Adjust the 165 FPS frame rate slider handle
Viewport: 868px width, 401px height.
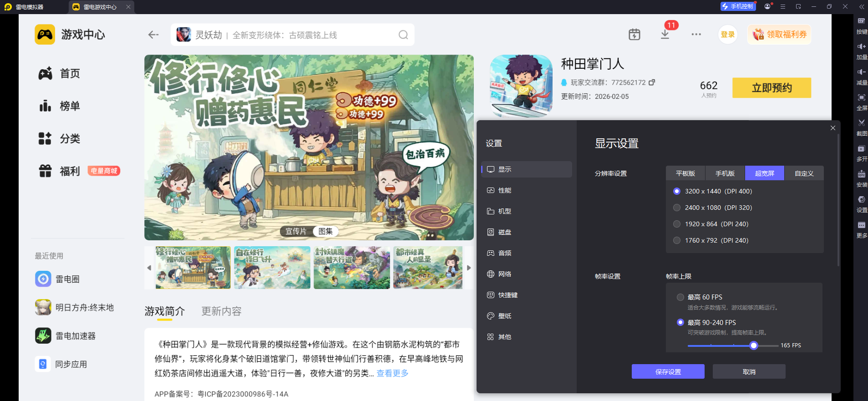pos(754,345)
